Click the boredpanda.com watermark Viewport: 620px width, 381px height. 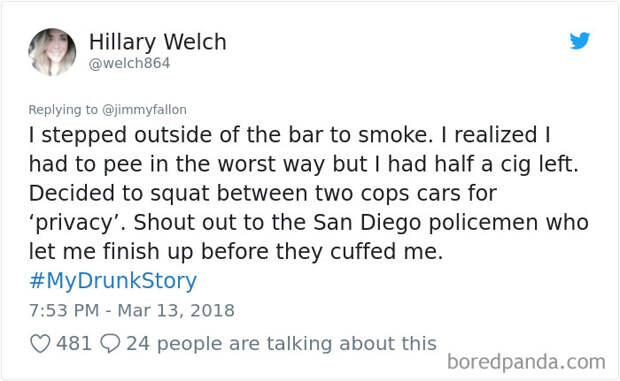(526, 362)
